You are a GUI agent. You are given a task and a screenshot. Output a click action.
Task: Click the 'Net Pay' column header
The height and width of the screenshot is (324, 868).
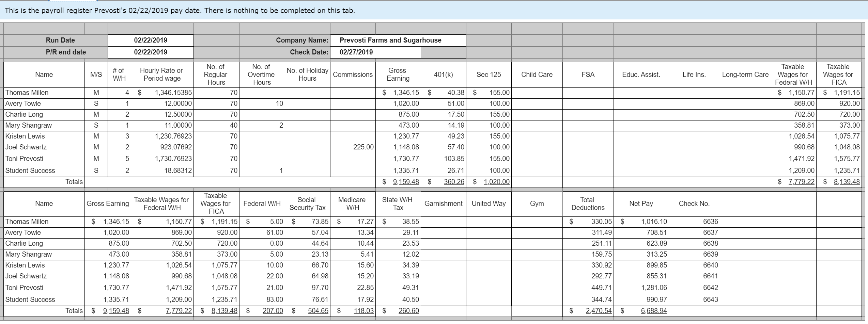(x=641, y=204)
